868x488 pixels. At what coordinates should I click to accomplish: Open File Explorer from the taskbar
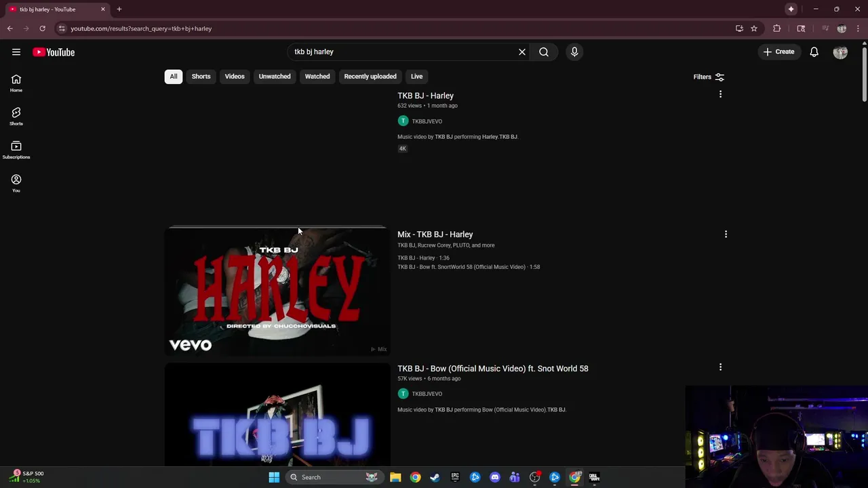pyautogui.click(x=395, y=477)
